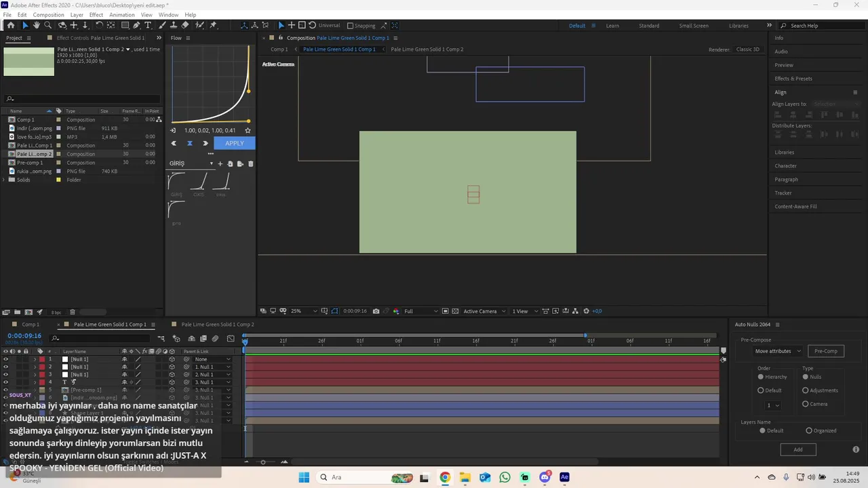Click the favorite star icon in Flow panel

[x=248, y=130]
